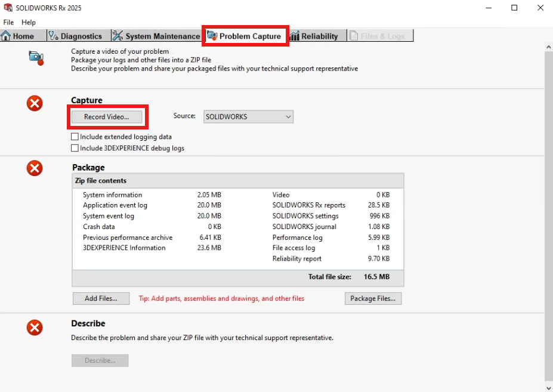Viewport: 553px width, 392px height.
Task: Click the scrollbar up arrow
Action: pos(548,47)
